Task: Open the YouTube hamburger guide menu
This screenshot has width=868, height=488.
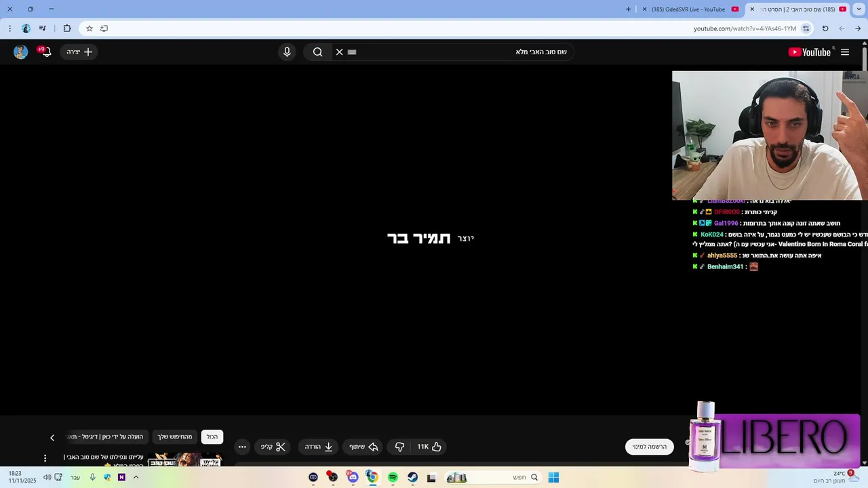Action: [845, 52]
